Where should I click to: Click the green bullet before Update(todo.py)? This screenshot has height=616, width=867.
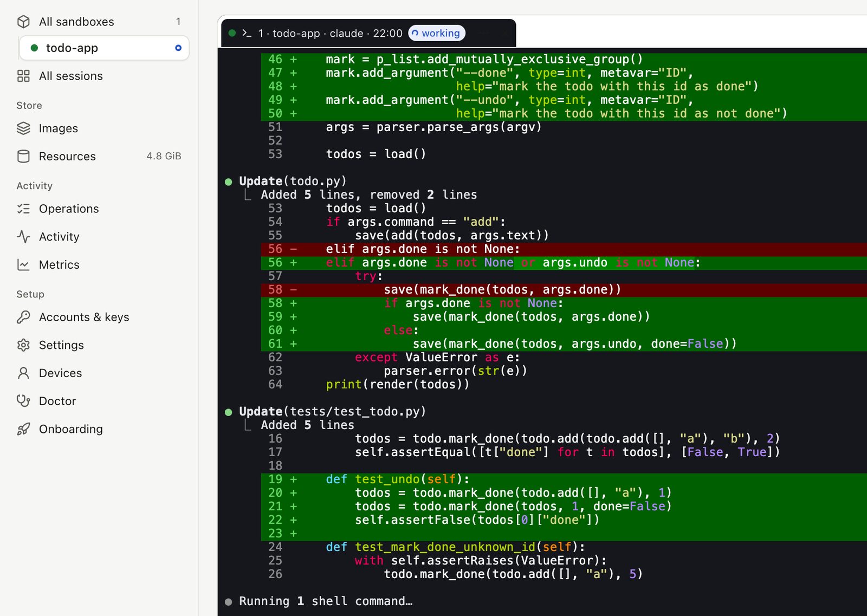(229, 181)
